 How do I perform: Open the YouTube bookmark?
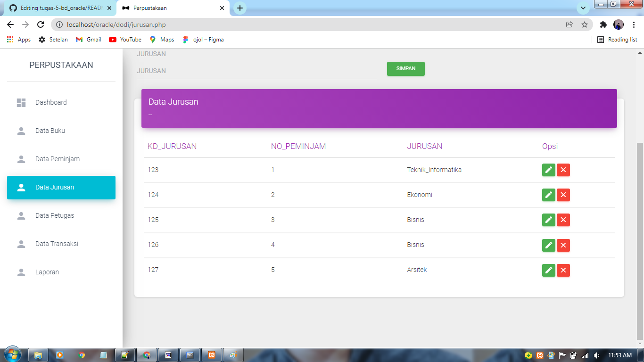[124, 40]
